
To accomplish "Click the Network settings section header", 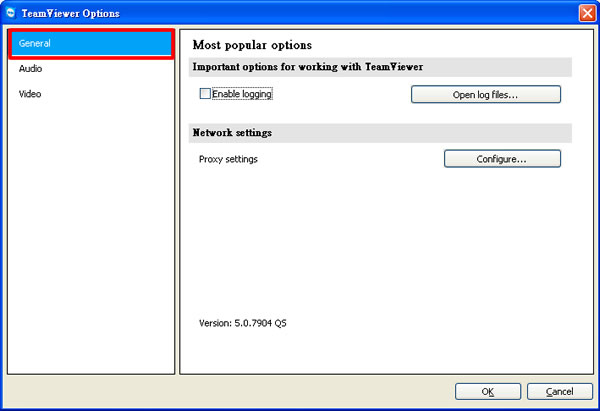I will coord(380,133).
